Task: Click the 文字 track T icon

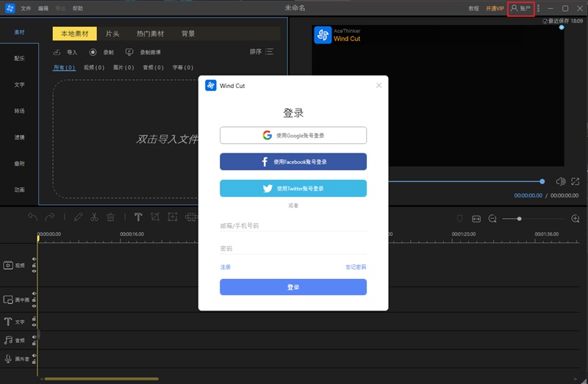Action: (x=8, y=322)
